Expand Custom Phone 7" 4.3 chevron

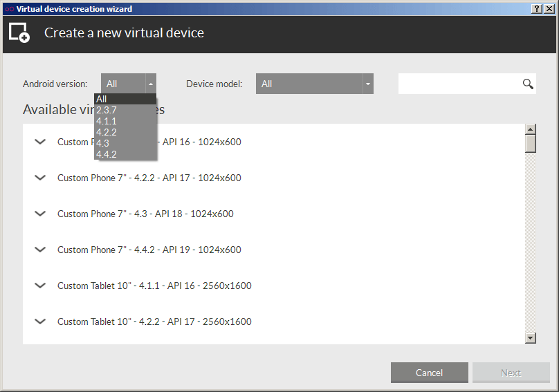pyautogui.click(x=40, y=214)
